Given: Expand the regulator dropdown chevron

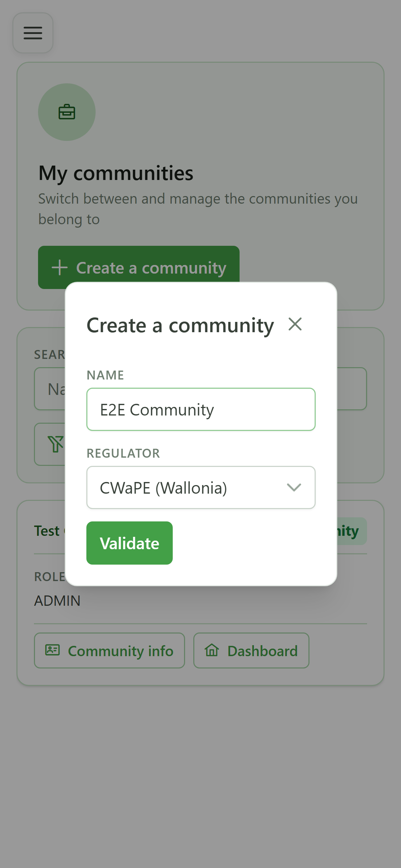Looking at the screenshot, I should (x=294, y=487).
